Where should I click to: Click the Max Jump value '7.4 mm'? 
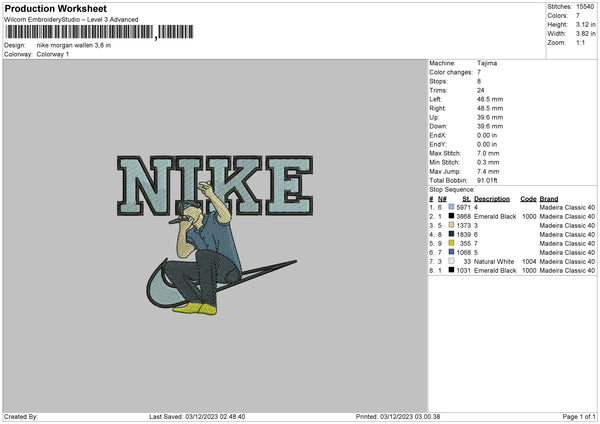pyautogui.click(x=488, y=171)
